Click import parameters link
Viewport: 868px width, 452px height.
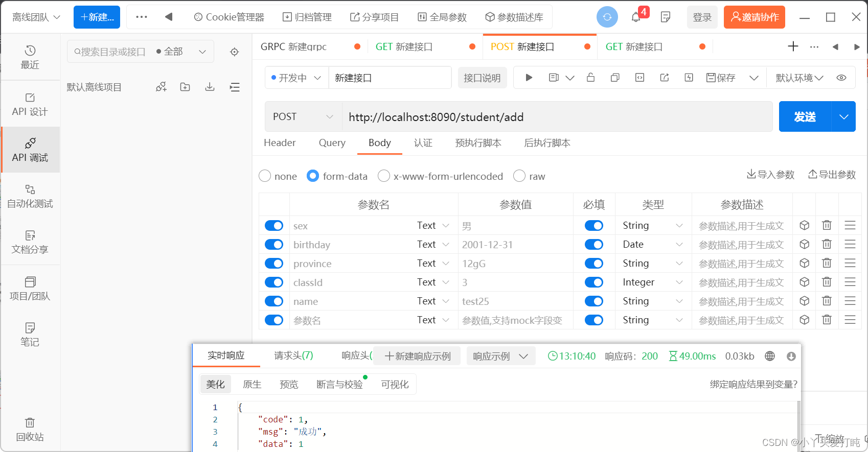[771, 175]
